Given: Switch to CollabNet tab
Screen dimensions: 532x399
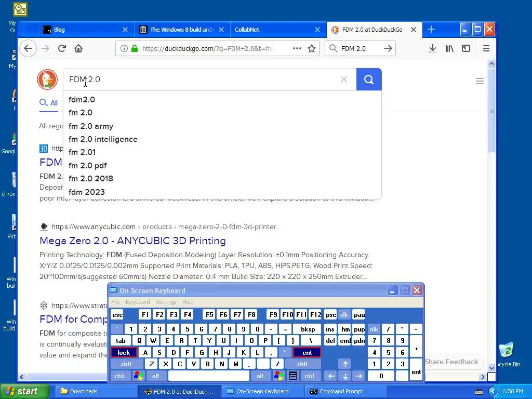Looking at the screenshot, I should click(278, 30).
